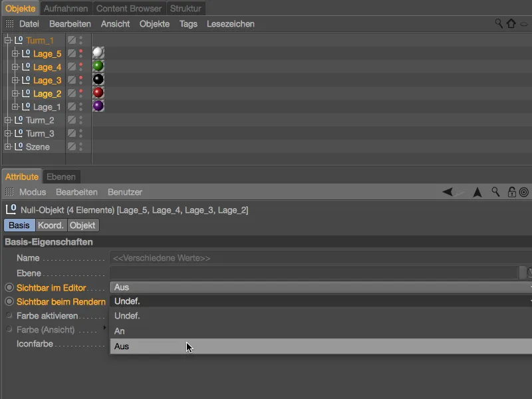This screenshot has height=399, width=532.
Task: Select the Koord. attribute tab
Action: click(x=51, y=225)
